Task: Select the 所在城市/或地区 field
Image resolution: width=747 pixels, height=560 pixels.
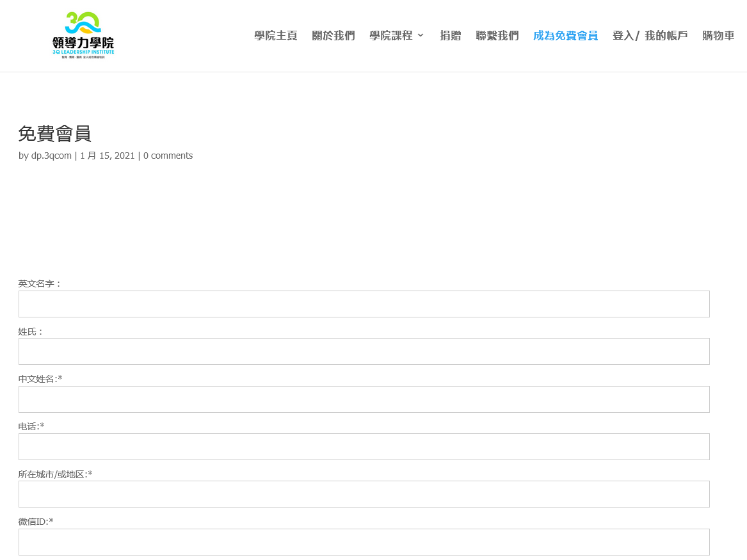Action: click(x=364, y=494)
